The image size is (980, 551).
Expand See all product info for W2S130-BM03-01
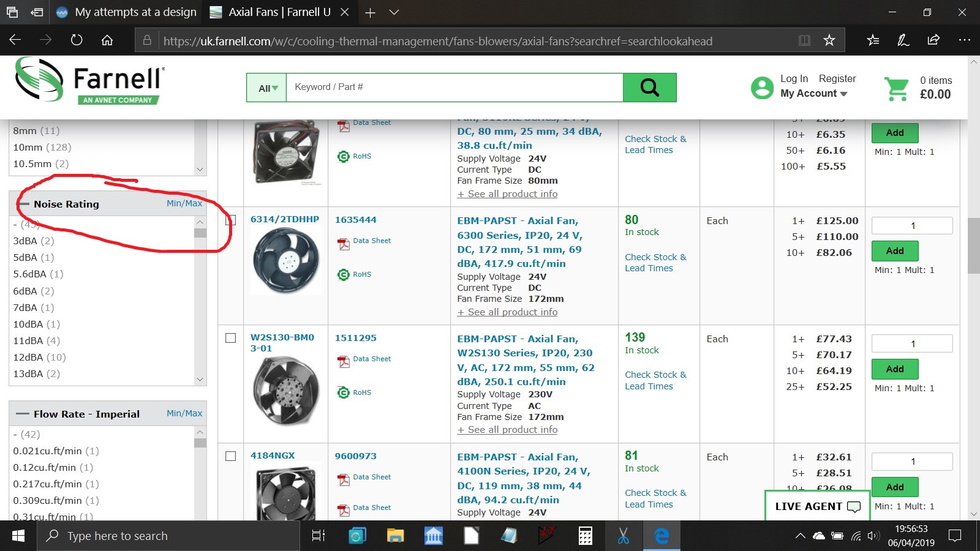pos(507,430)
